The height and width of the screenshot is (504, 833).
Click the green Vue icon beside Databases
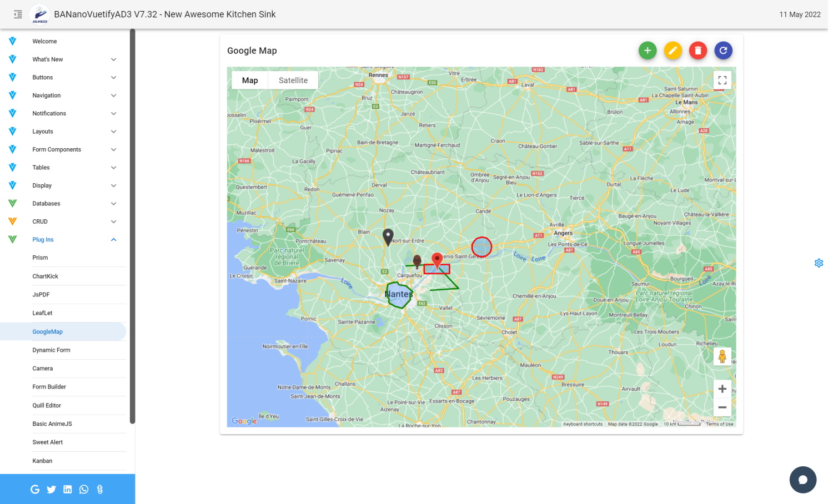click(x=12, y=203)
